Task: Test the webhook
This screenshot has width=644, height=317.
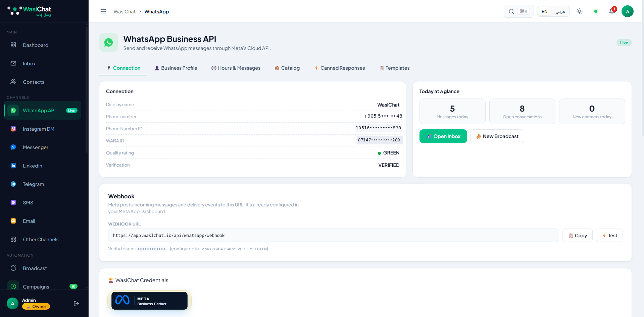Action: point(609,236)
